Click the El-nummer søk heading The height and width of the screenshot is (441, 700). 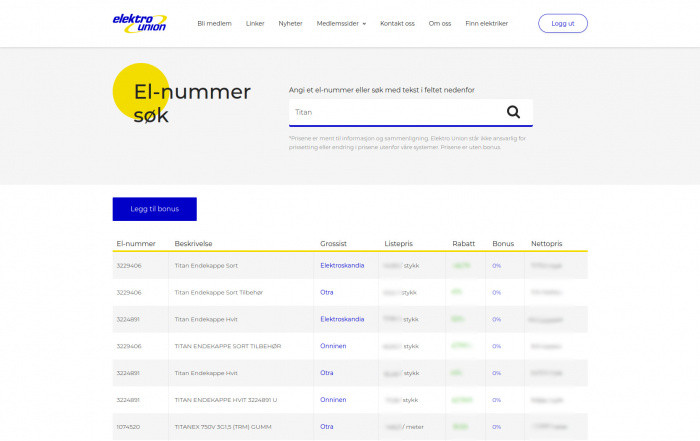click(x=192, y=103)
